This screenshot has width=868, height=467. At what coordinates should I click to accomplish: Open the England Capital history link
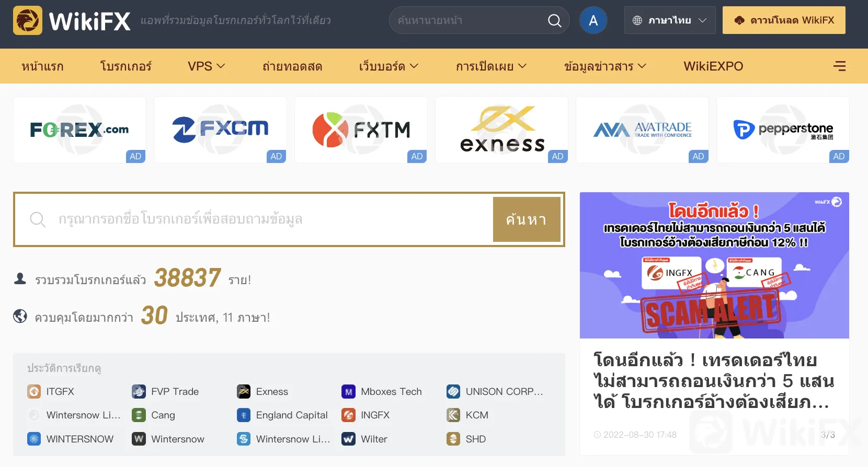(x=292, y=415)
